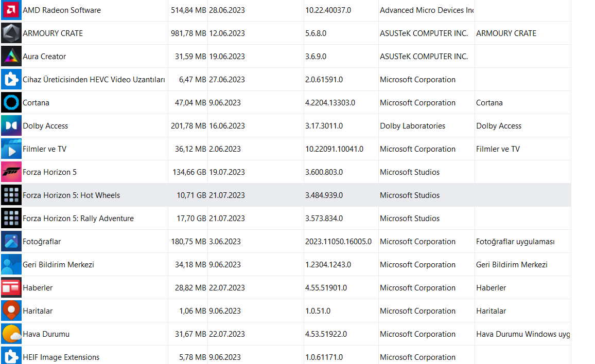
Task: Select version 5.6.8.0 of ARMOURY CRATE
Action: click(x=316, y=33)
